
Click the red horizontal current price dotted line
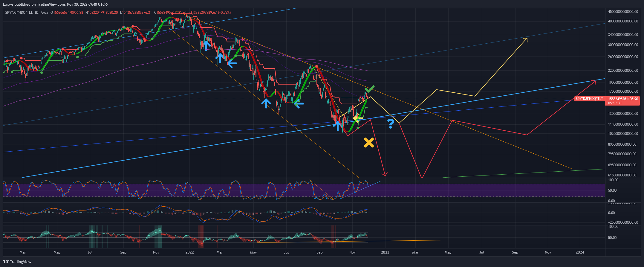click(288, 99)
